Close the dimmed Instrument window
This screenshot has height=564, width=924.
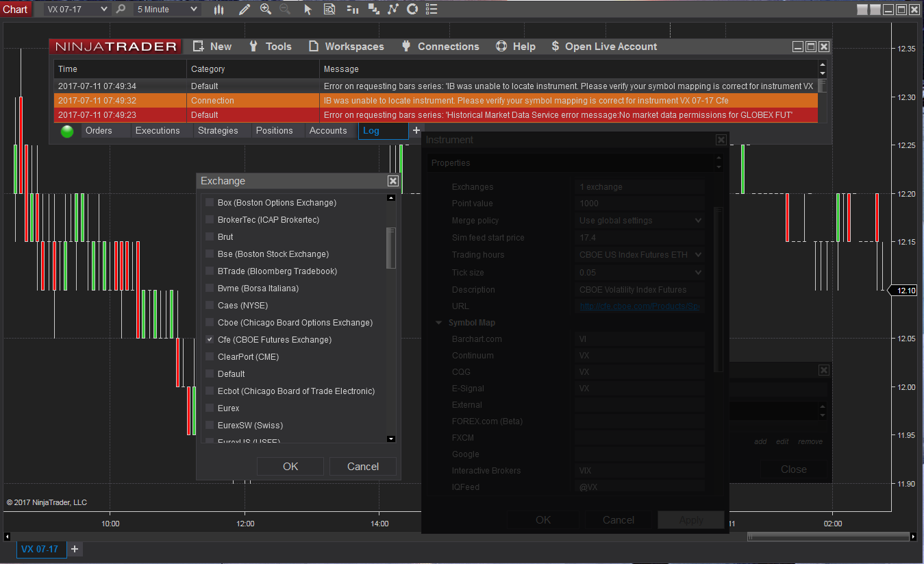[721, 140]
